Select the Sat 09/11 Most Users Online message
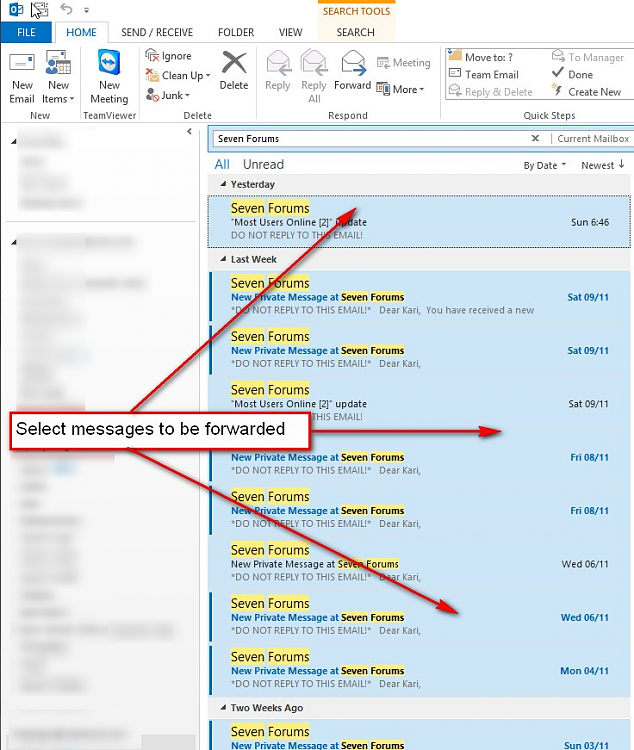 click(x=420, y=403)
